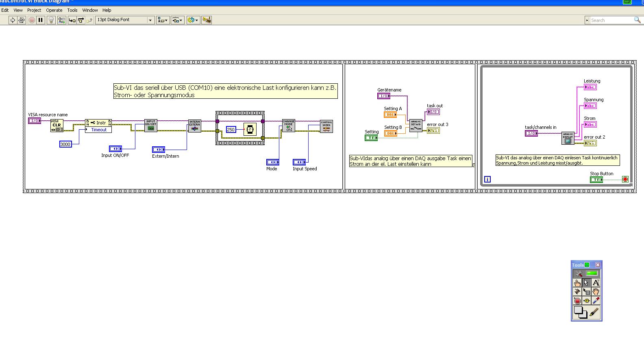Click the Step Into toolbar button
Screen dimensions: 644x339
click(x=72, y=20)
